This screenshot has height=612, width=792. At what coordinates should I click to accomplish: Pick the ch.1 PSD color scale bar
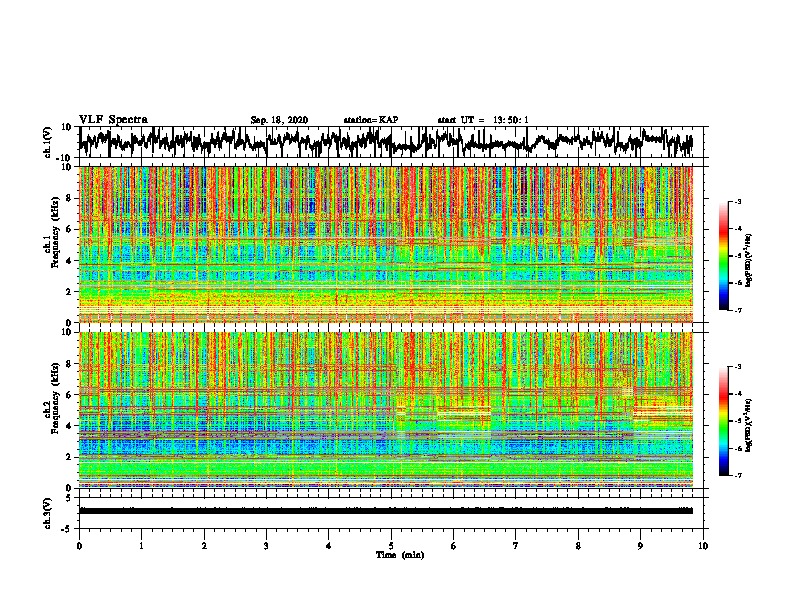(723, 256)
